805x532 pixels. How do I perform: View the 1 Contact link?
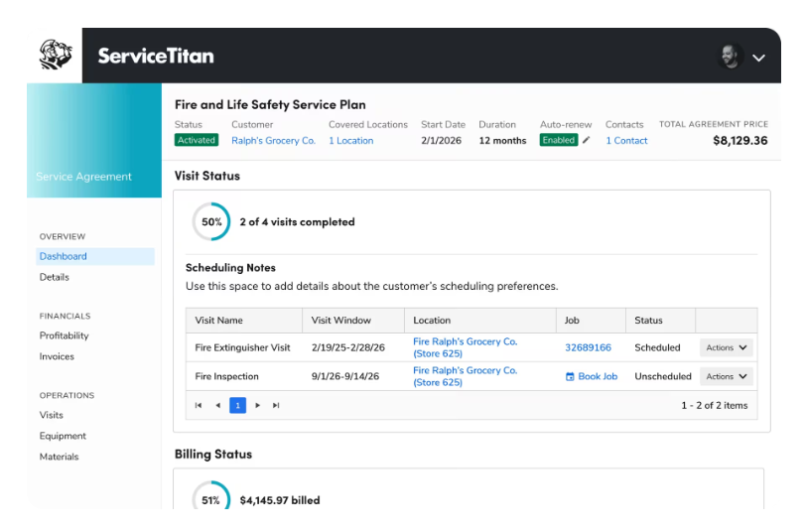click(x=626, y=140)
